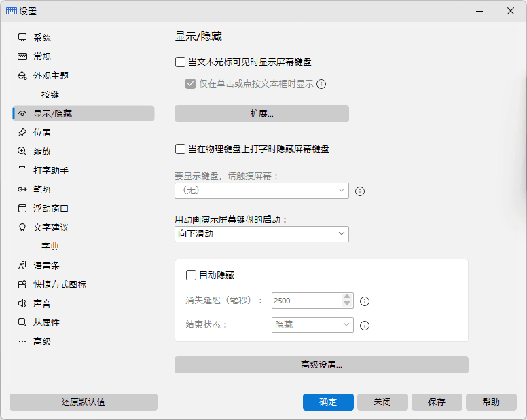Image resolution: width=527 pixels, height=420 pixels.
Task: Click the pin icon for 位置
Action: [x=22, y=132]
